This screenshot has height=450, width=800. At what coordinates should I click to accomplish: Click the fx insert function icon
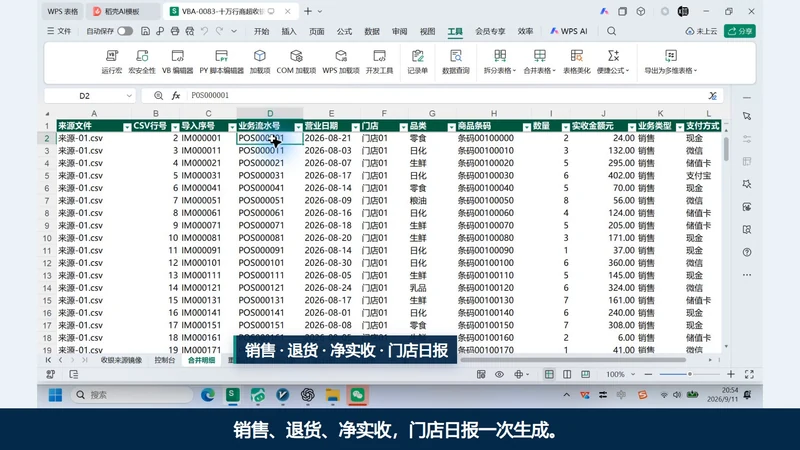click(x=176, y=95)
